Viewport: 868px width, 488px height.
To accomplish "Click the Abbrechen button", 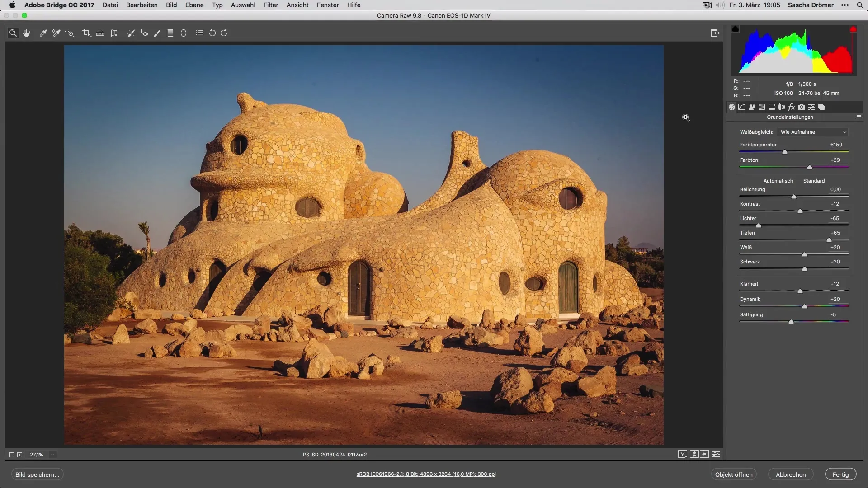I will tap(791, 474).
